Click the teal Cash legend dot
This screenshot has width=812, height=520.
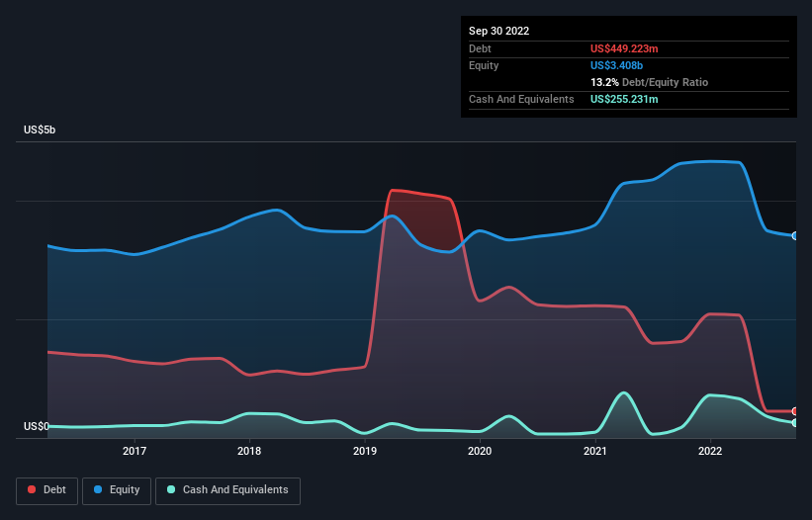pos(171,489)
